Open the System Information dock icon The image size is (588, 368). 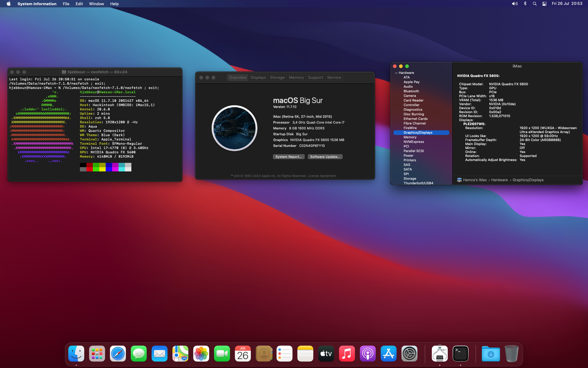pyautogui.click(x=440, y=354)
